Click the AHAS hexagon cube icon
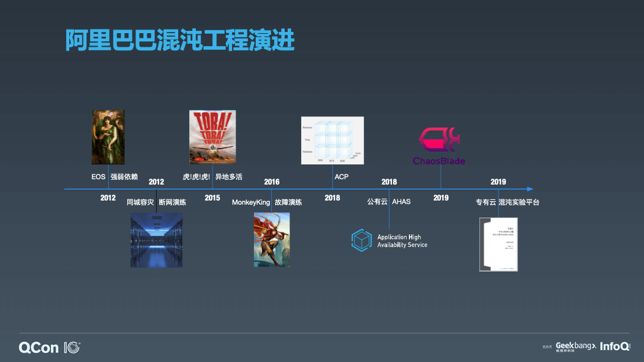Viewport: 644px width, 362px height. tap(360, 240)
